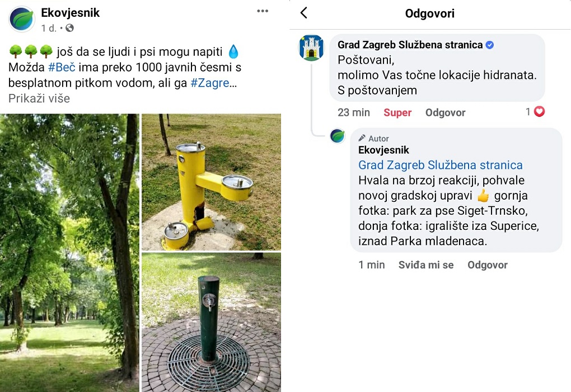
Task: Open the park trees photo
Action: (x=69, y=253)
